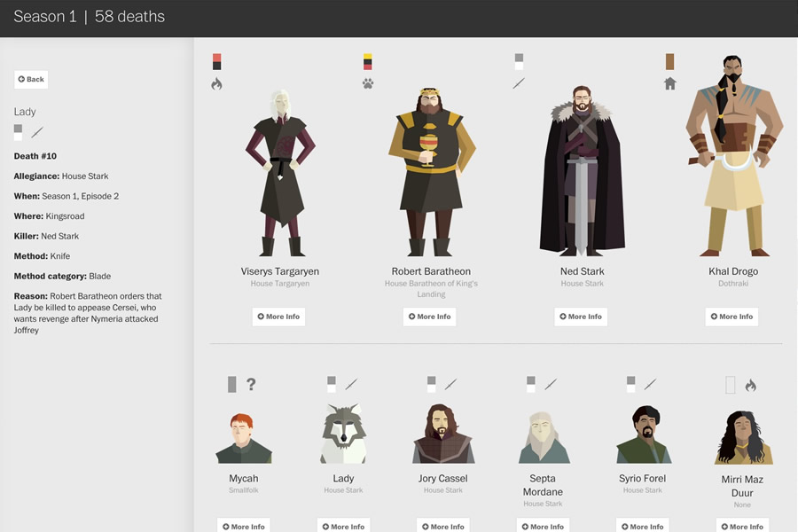The image size is (798, 532).
Task: Click 'Killer: Ned Stark' line in sidebar
Action: [46, 236]
